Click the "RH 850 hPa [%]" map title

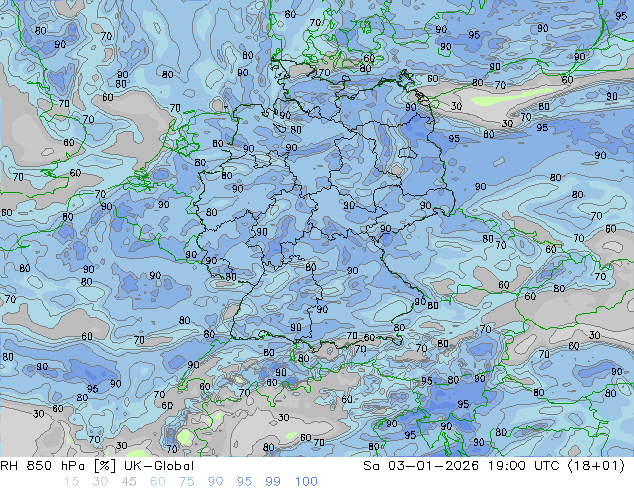pyautogui.click(x=58, y=466)
